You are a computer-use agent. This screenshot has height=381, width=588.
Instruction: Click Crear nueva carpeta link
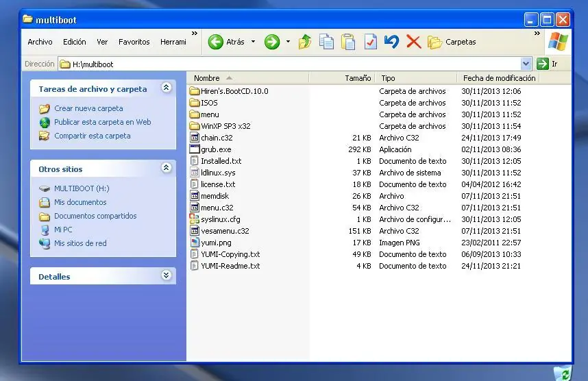tap(88, 108)
